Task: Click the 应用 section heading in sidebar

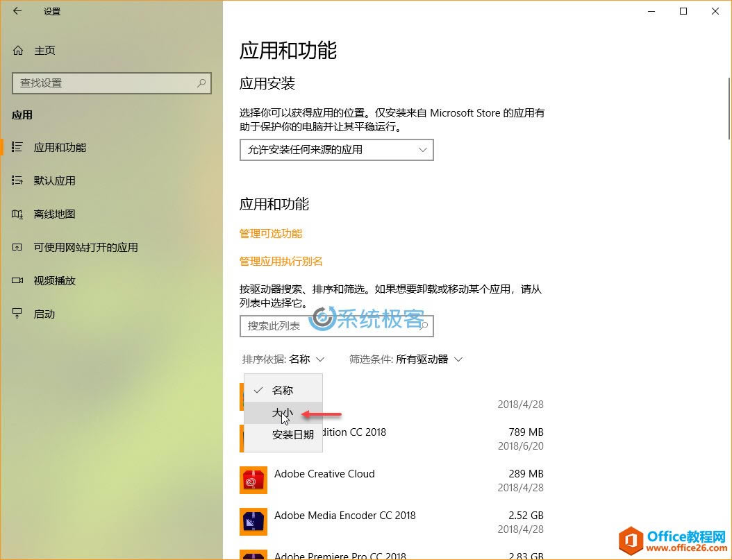Action: click(x=22, y=115)
